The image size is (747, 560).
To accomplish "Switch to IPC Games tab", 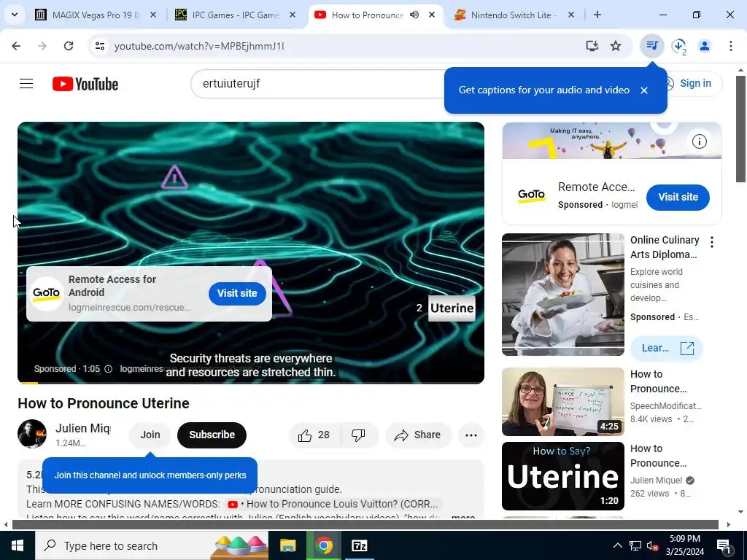I will [x=235, y=15].
